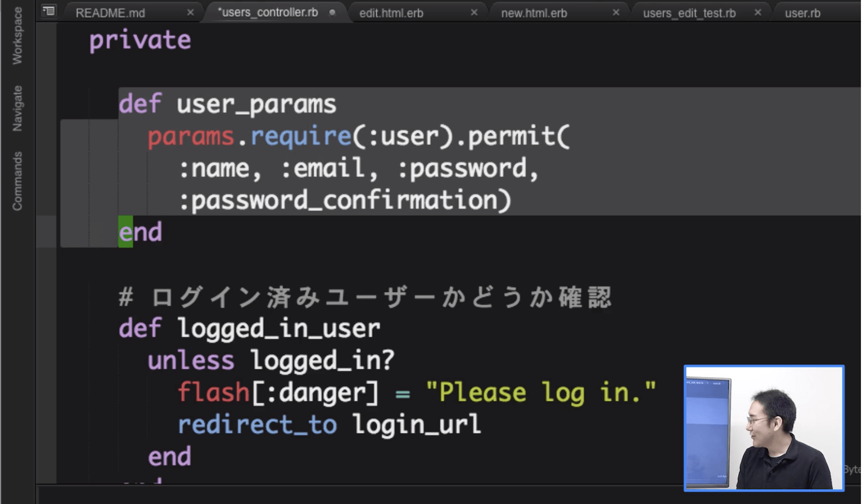
Task: Open the Navigate side panel
Action: pos(17,108)
